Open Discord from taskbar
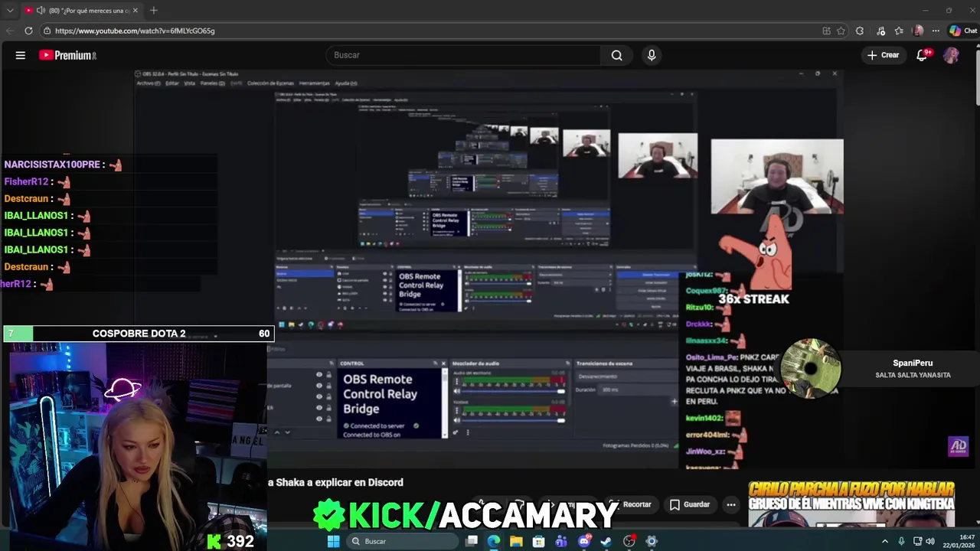The width and height of the screenshot is (980, 551). [x=584, y=541]
